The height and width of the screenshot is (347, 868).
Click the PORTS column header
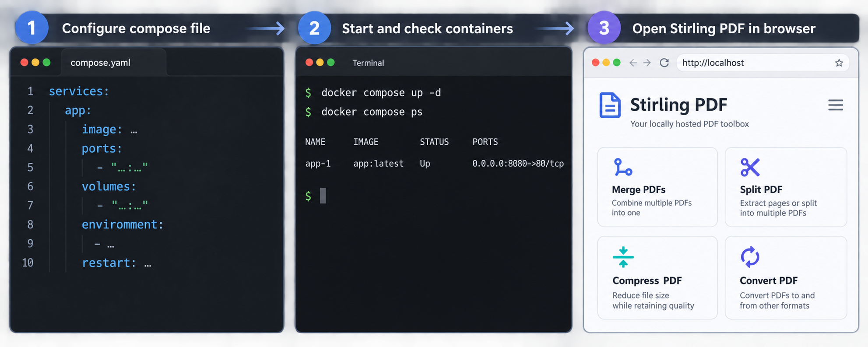485,142
